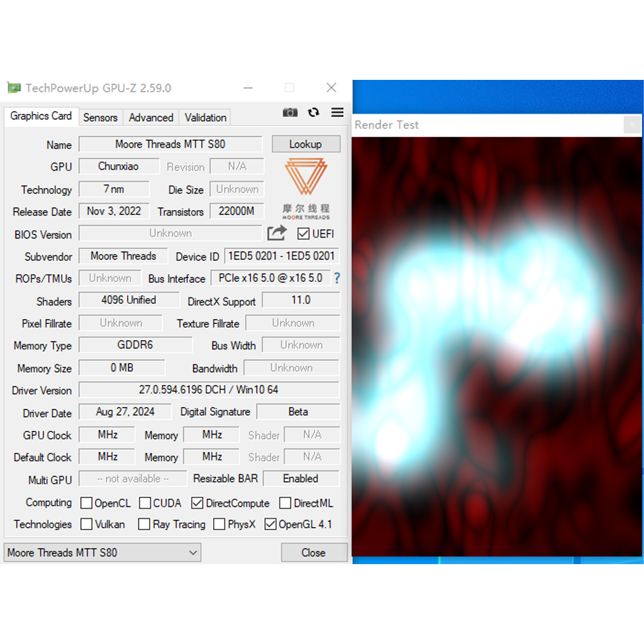
Task: Toggle the Vulkan checkbox
Action: coord(86,525)
